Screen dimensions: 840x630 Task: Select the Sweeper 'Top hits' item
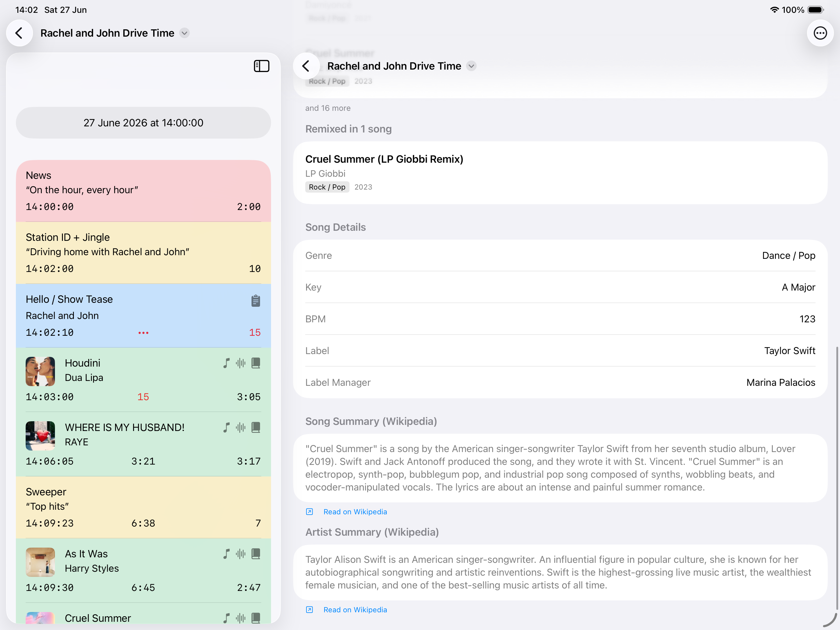click(x=143, y=507)
